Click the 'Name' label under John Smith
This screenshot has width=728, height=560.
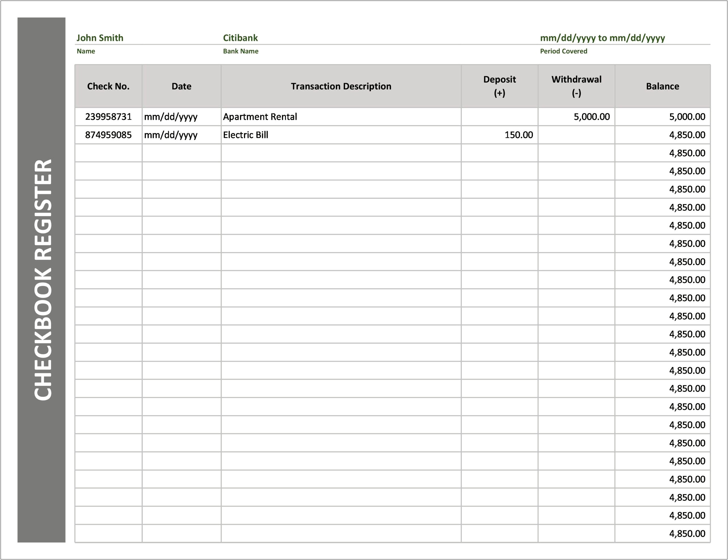[x=86, y=51]
